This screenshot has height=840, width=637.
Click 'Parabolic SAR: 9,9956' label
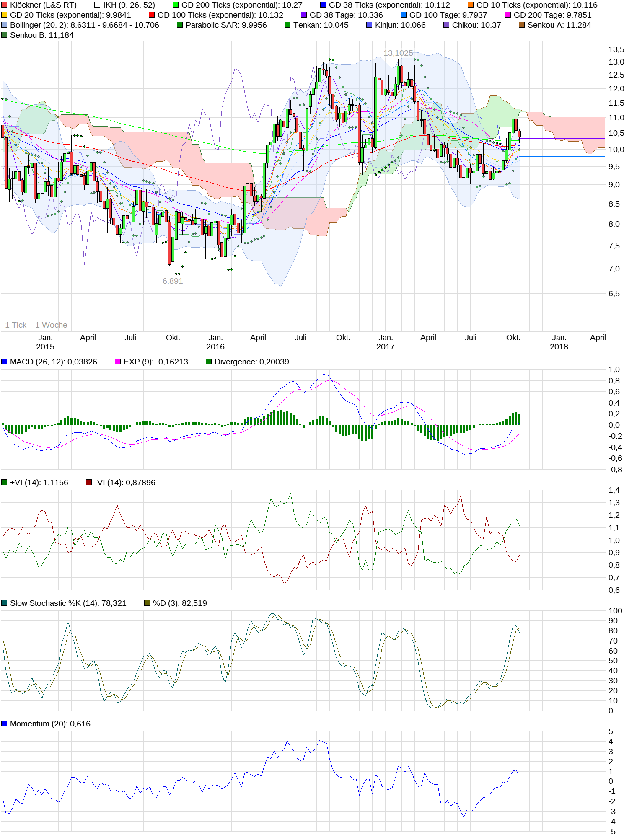(226, 25)
